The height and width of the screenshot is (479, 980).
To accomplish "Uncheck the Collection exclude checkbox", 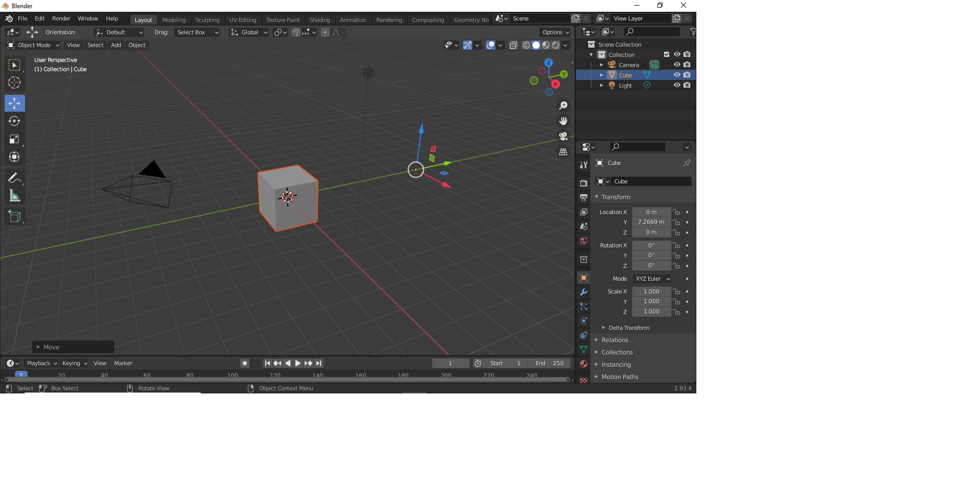I will coord(667,54).
